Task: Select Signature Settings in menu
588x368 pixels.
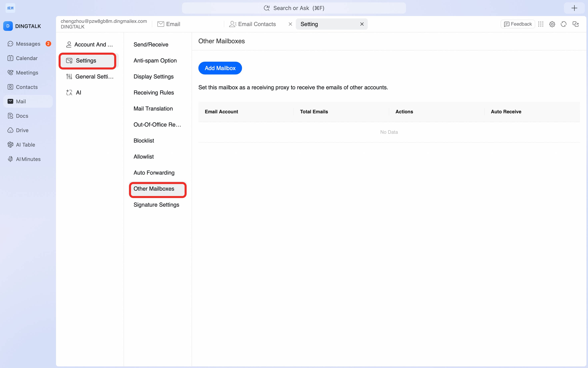Action: [156, 205]
